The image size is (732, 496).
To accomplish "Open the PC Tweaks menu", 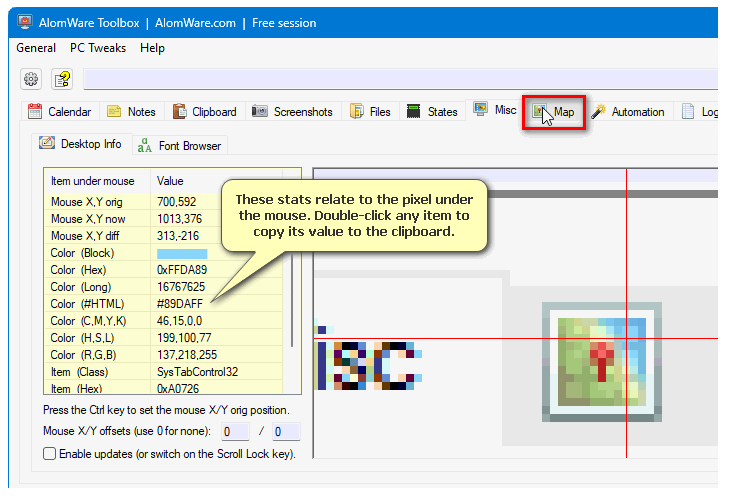I will point(98,48).
